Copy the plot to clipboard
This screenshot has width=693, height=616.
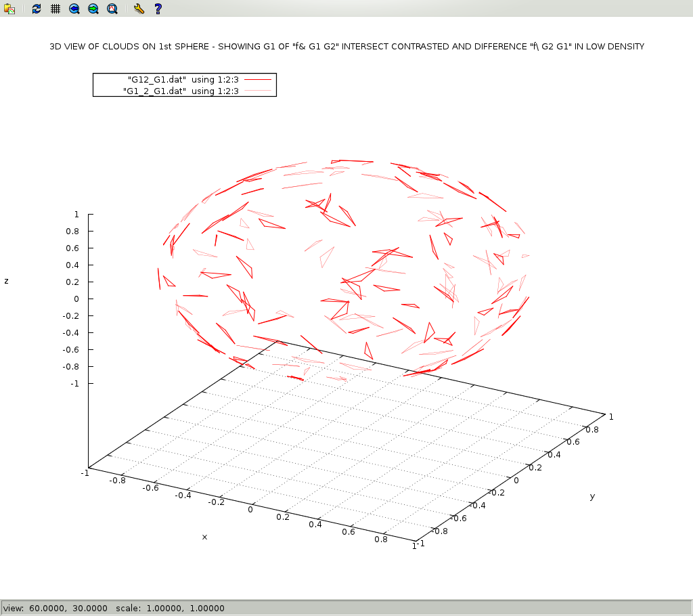tap(9, 9)
